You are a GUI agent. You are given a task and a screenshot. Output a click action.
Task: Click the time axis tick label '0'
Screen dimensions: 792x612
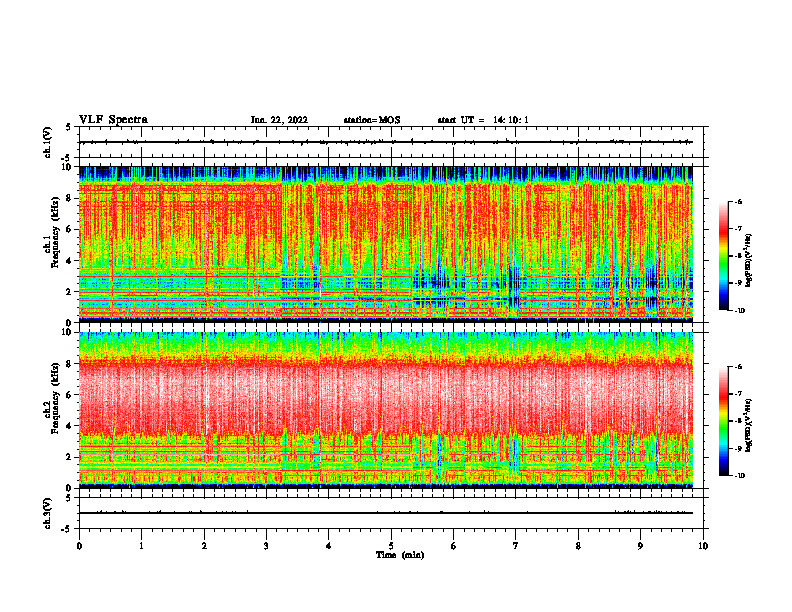coord(79,546)
